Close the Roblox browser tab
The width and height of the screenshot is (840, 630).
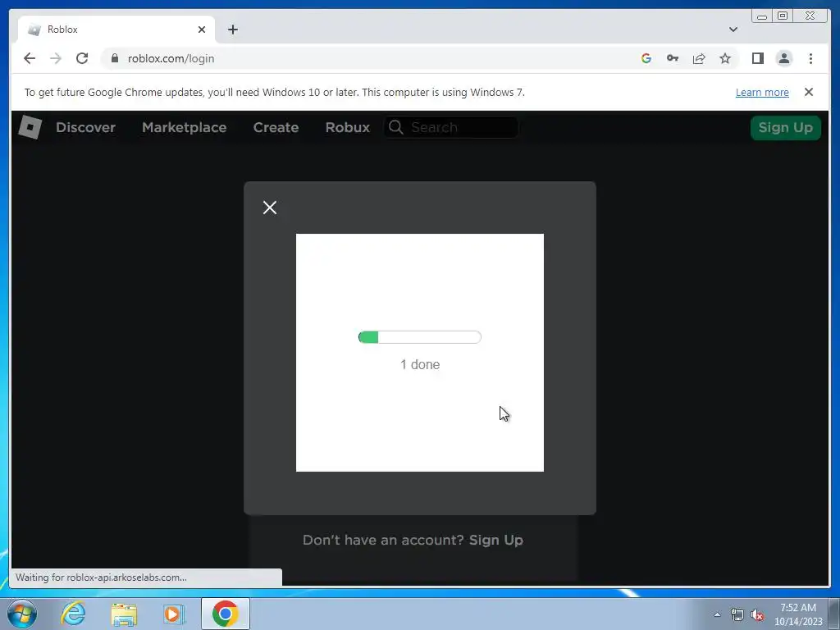(x=202, y=30)
